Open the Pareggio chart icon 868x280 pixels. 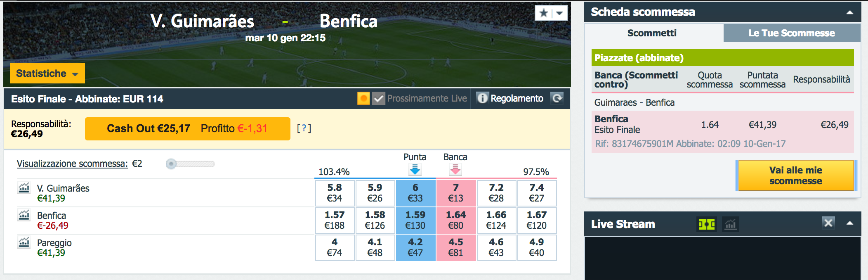point(24,242)
